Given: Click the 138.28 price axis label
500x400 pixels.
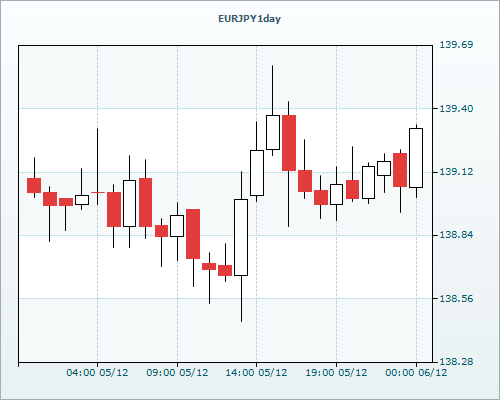Looking at the screenshot, I should click(456, 361).
